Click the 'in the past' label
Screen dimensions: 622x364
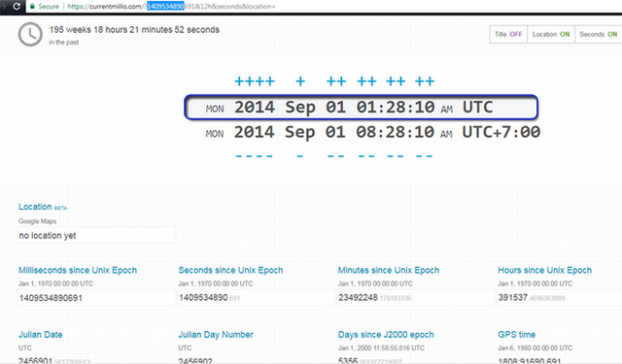click(63, 43)
